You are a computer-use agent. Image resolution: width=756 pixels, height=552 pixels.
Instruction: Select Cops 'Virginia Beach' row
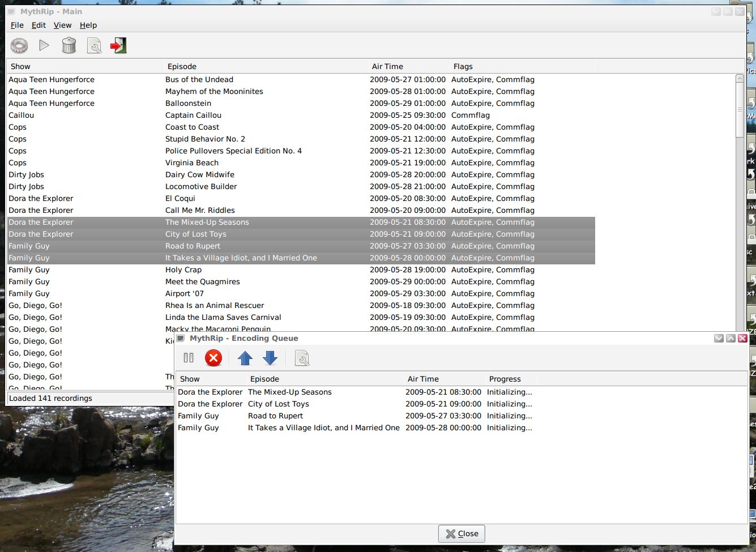tap(301, 162)
